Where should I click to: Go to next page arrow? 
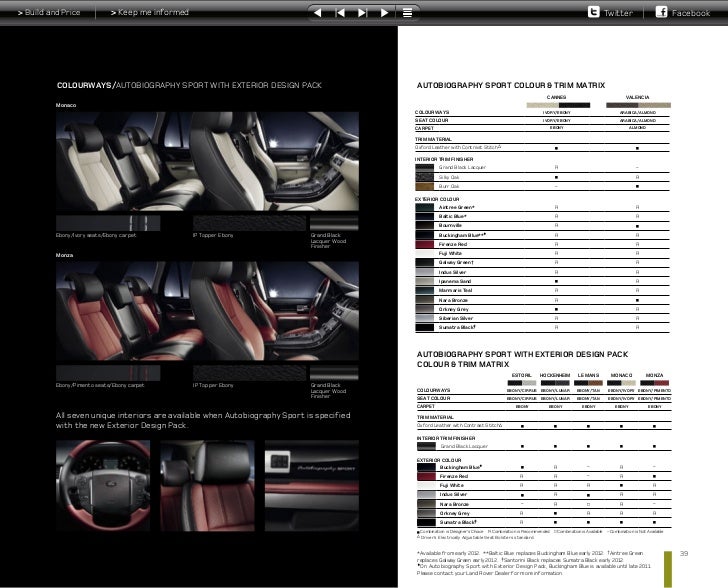point(384,13)
